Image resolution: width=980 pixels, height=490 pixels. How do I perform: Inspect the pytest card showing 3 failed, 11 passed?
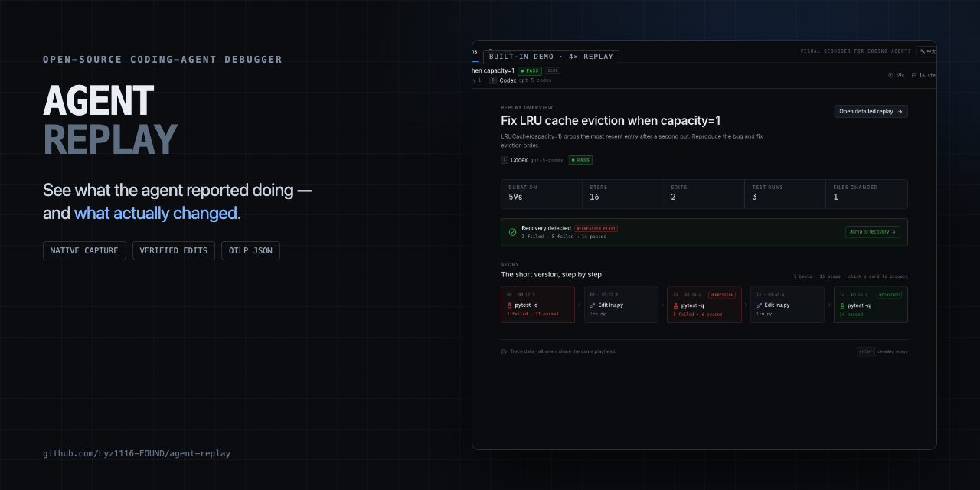pyautogui.click(x=537, y=305)
